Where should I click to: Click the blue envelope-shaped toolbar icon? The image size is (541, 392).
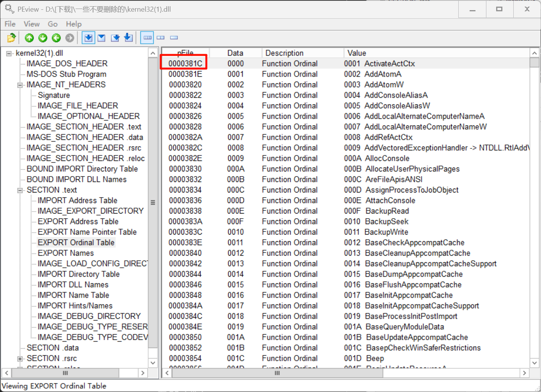coord(101,38)
